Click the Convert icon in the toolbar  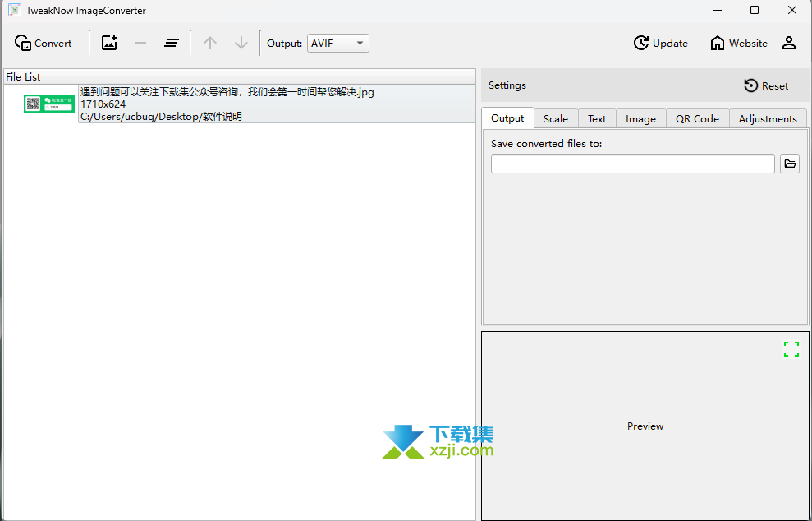(22, 43)
